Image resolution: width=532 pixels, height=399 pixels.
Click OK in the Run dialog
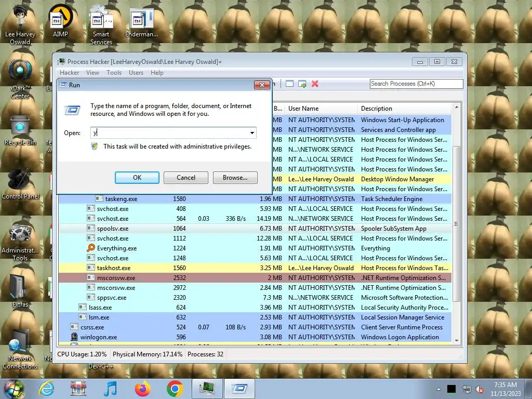click(x=137, y=178)
